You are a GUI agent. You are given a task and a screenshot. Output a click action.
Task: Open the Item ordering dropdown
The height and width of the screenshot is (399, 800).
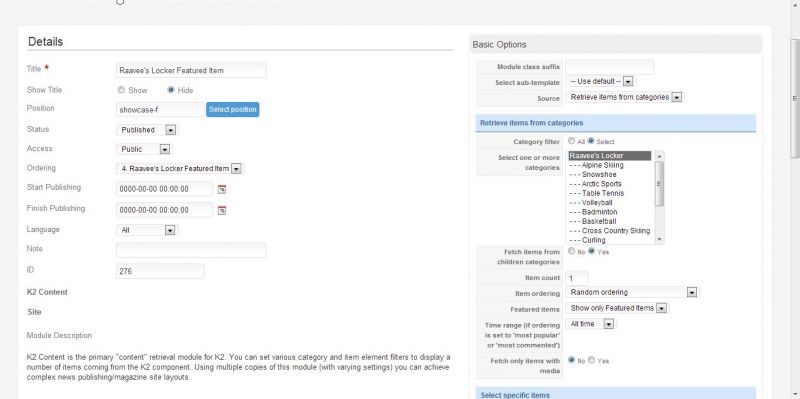click(632, 292)
